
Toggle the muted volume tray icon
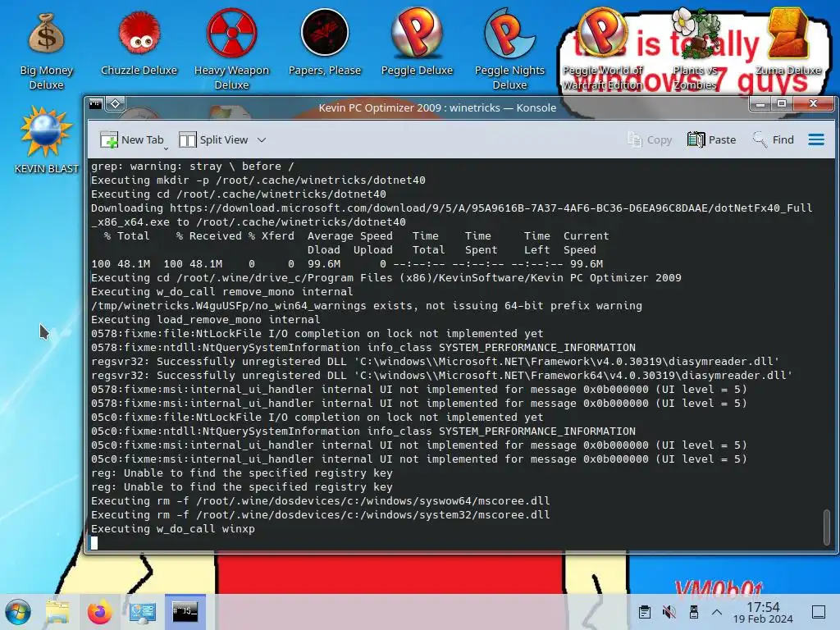pos(669,612)
